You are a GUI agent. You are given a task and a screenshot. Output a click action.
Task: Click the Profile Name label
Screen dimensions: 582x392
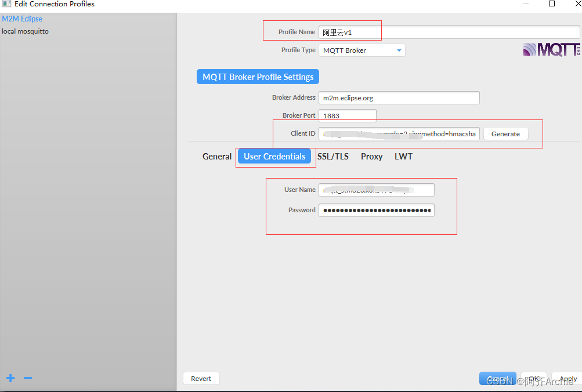(297, 32)
